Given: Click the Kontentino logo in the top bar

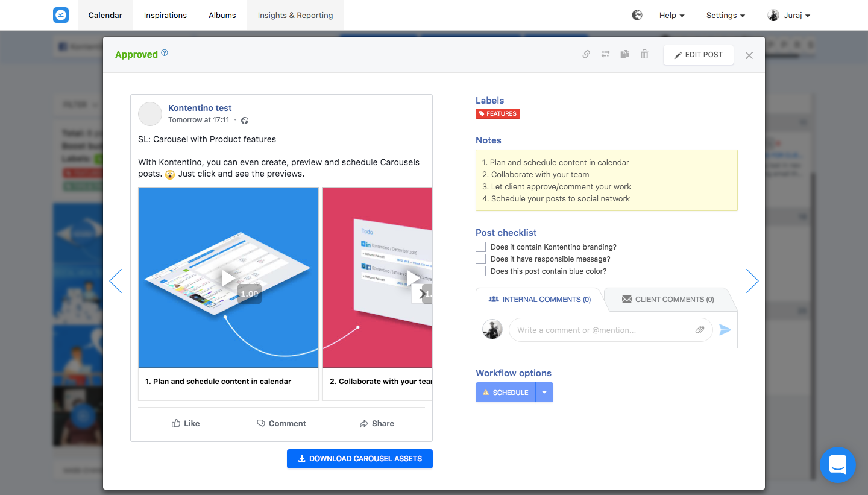Looking at the screenshot, I should coord(61,15).
